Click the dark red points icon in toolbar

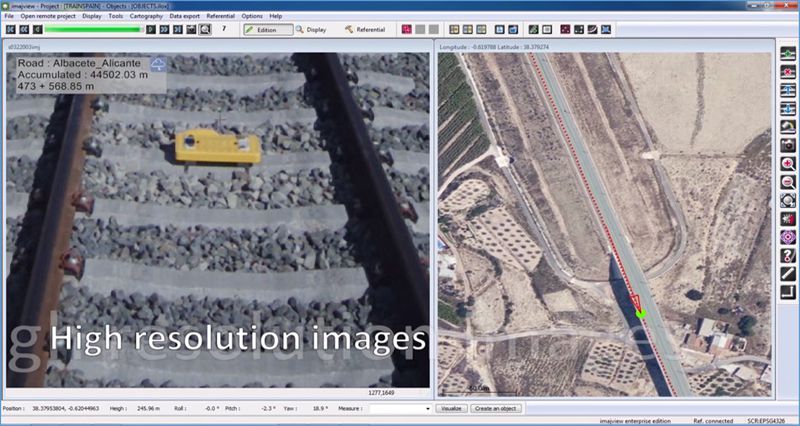(565, 30)
